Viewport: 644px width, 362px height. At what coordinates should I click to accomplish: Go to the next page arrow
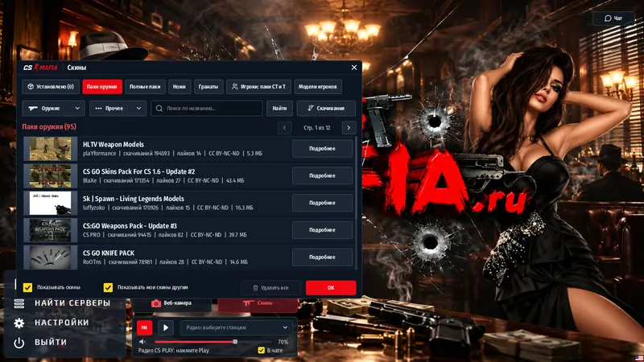[349, 128]
